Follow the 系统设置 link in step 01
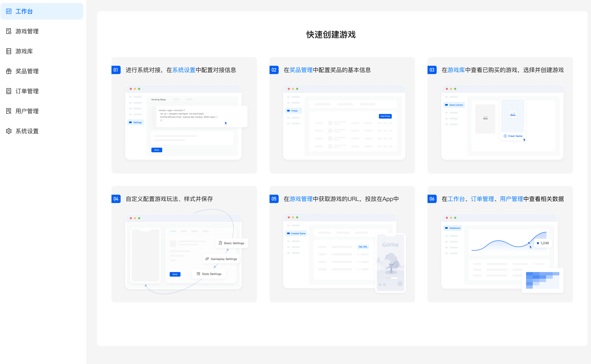The height and width of the screenshot is (364, 591). pos(184,70)
